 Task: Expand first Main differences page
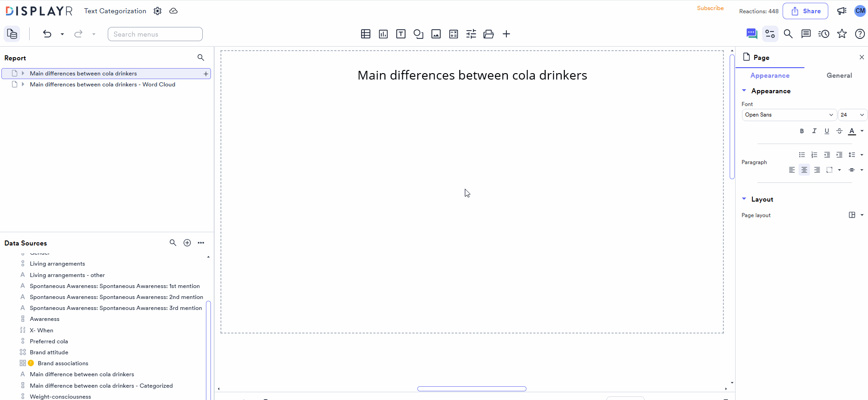pos(23,73)
